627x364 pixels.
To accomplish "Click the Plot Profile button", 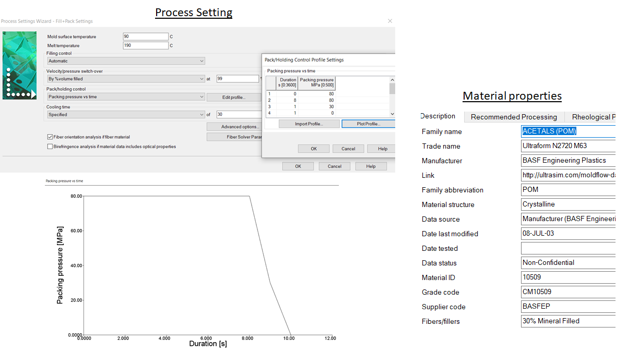I will coord(368,123).
